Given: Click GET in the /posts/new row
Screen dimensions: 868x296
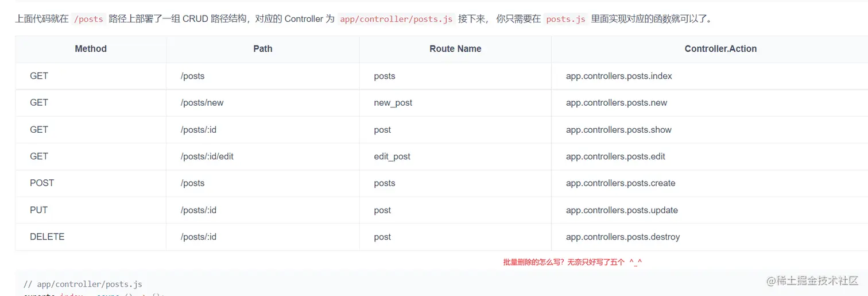Looking at the screenshot, I should pyautogui.click(x=39, y=103).
